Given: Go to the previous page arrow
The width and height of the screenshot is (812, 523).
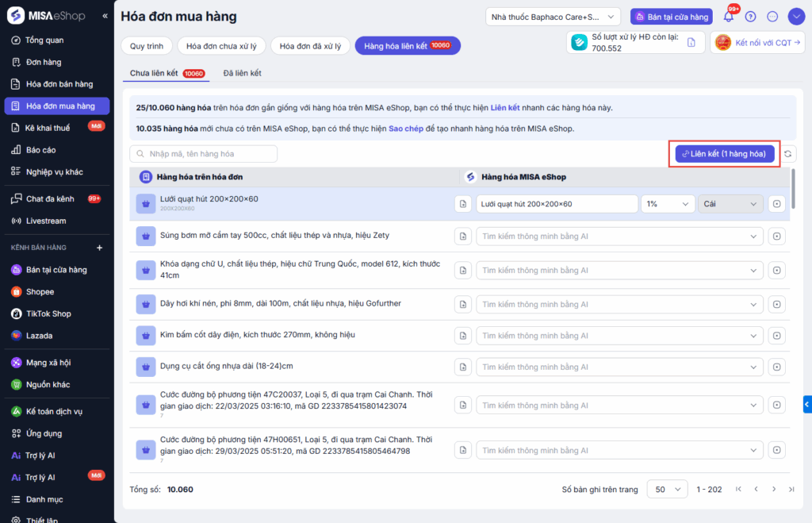Looking at the screenshot, I should click(756, 490).
